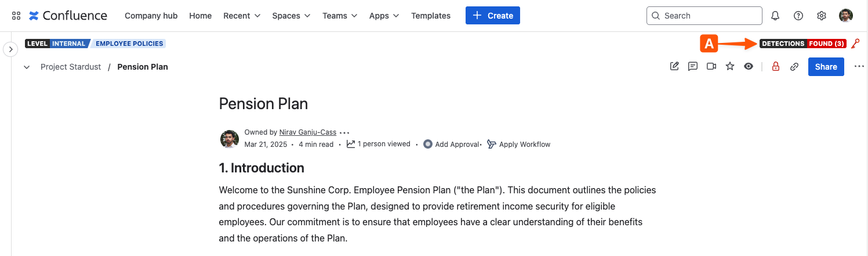
Task: Open the settings gear icon
Action: coord(822,16)
